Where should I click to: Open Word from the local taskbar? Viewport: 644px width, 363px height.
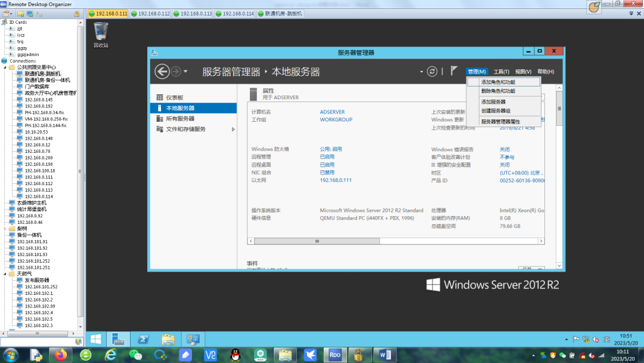(x=385, y=355)
